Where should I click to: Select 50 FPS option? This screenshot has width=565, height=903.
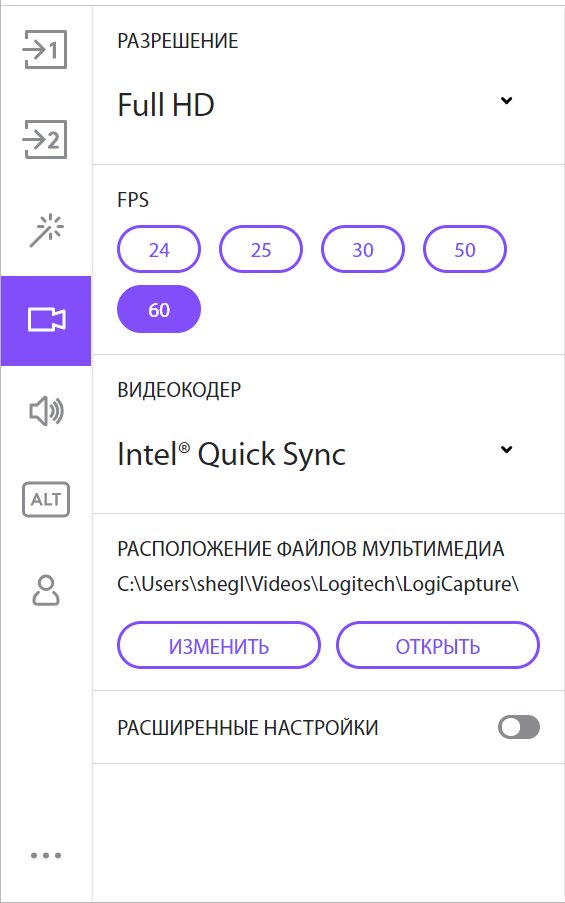465,249
